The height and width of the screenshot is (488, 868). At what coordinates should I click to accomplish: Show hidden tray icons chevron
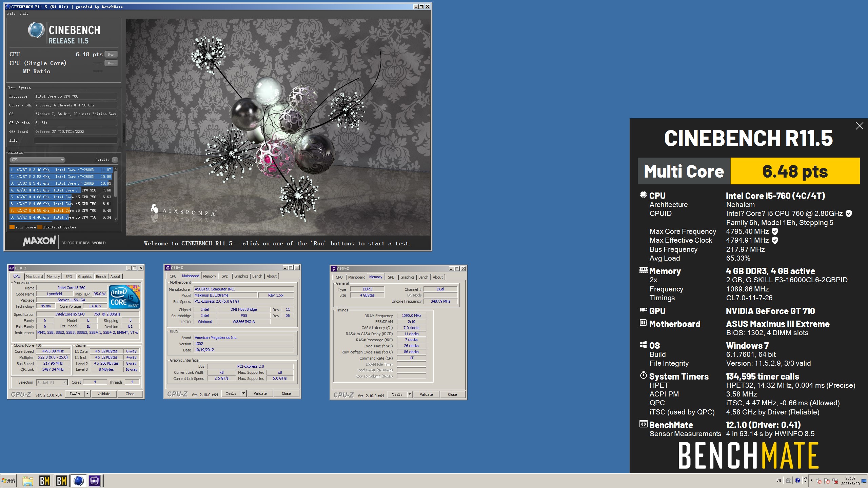click(811, 481)
